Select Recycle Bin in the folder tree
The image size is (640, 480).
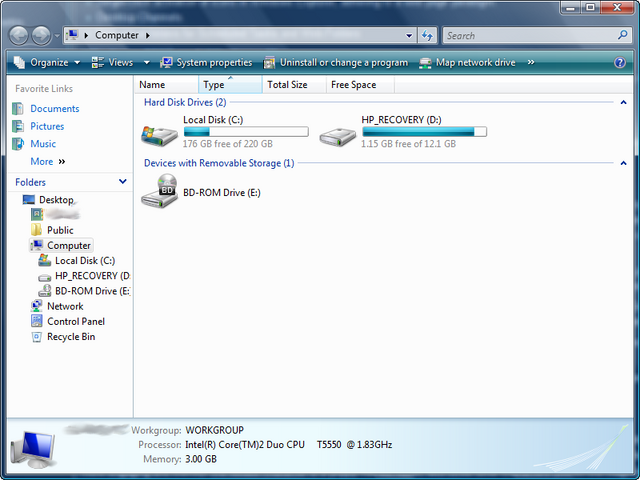tap(71, 337)
